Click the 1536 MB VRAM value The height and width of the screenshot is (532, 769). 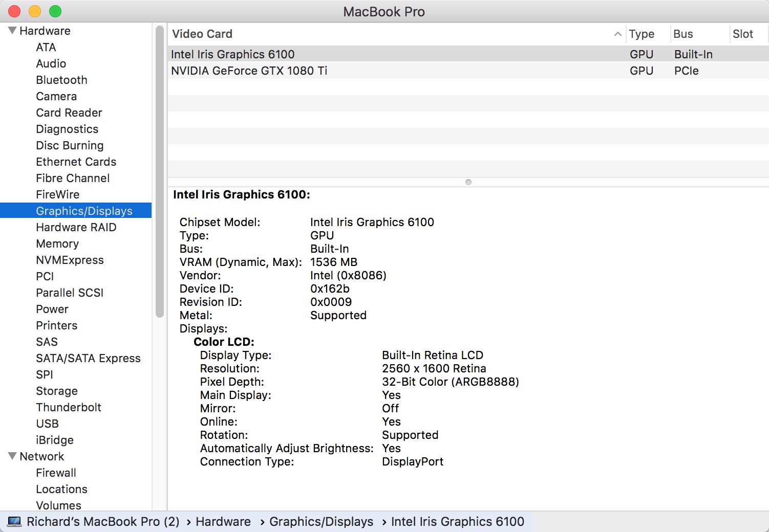point(334,262)
